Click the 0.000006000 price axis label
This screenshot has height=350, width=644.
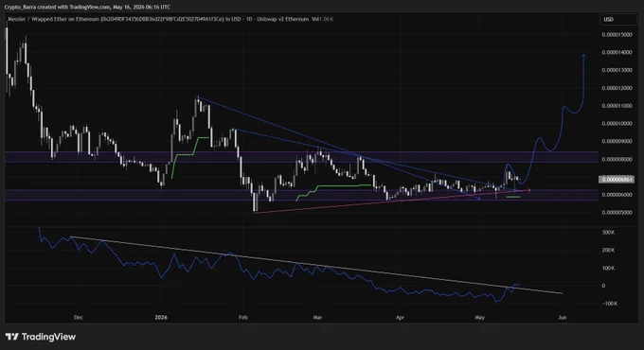coord(617,195)
